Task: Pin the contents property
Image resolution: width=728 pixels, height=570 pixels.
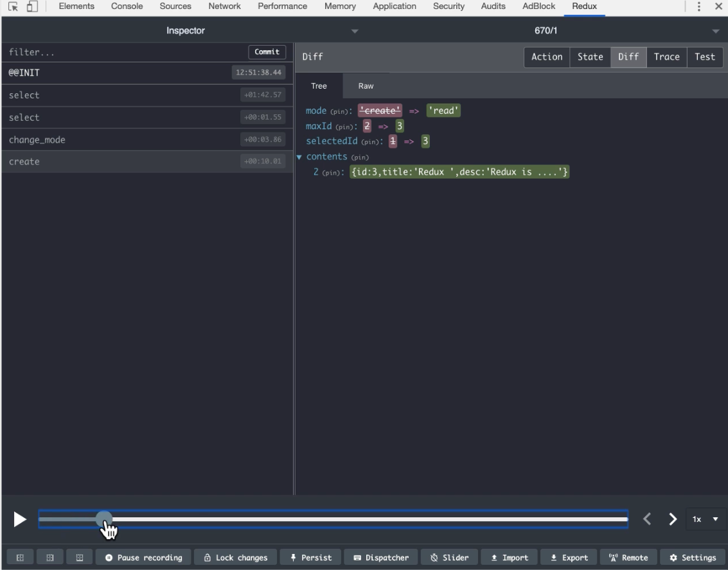Action: [x=360, y=157]
